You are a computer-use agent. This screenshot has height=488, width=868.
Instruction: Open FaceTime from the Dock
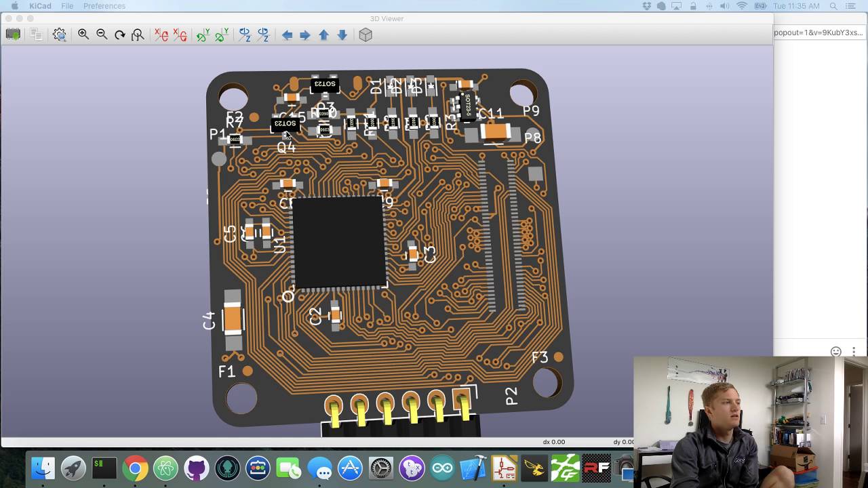tap(289, 468)
